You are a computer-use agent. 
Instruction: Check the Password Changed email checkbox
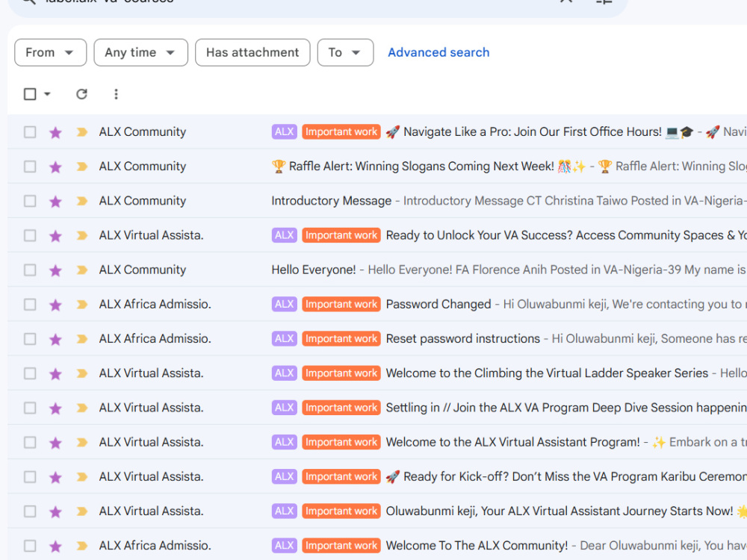[30, 305]
